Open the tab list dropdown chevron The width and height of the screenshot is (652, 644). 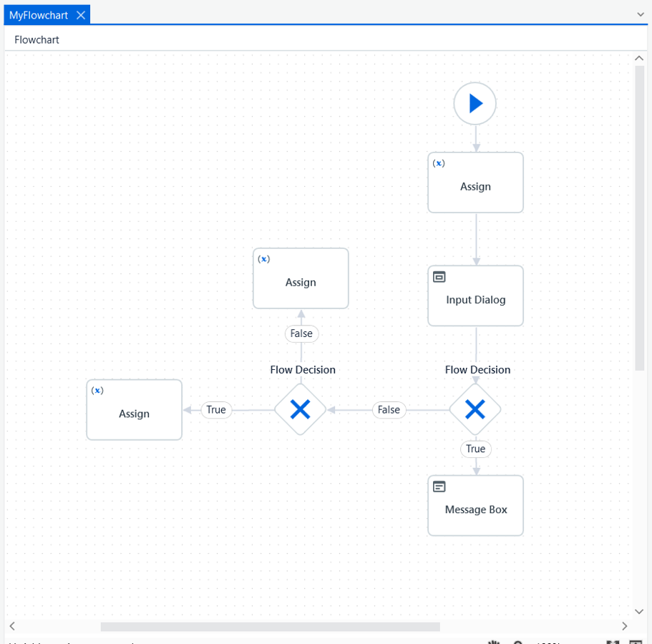[x=641, y=14]
